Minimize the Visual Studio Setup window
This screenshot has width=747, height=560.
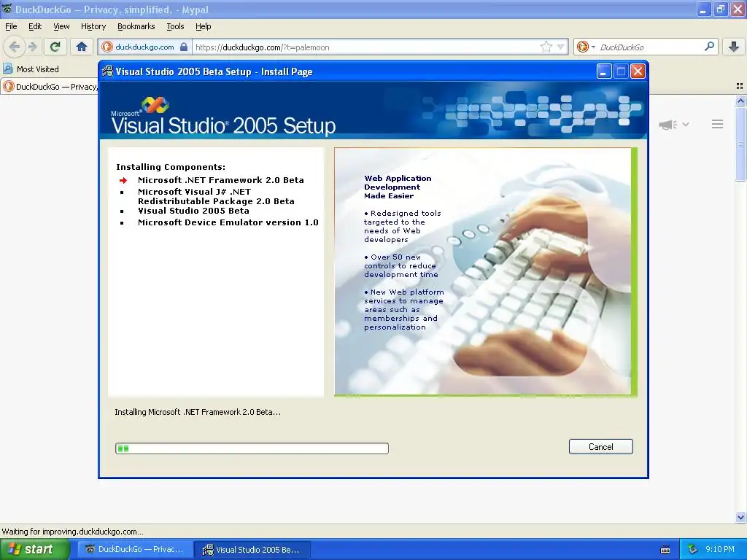pyautogui.click(x=603, y=71)
